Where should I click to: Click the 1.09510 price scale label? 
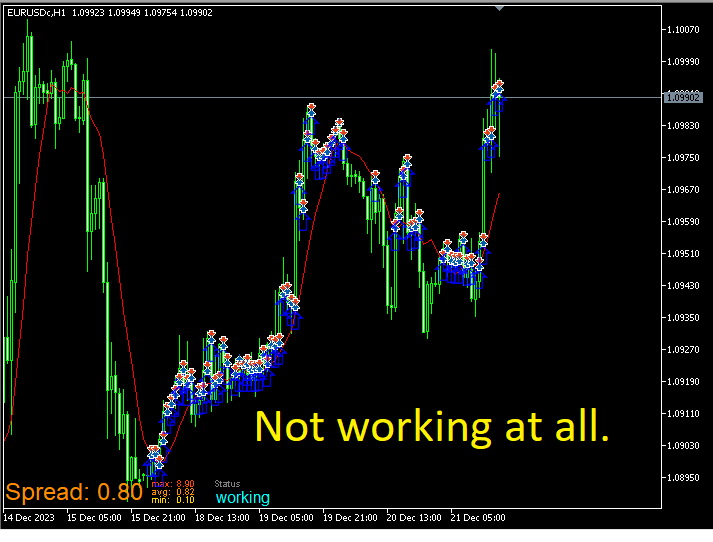coord(683,253)
